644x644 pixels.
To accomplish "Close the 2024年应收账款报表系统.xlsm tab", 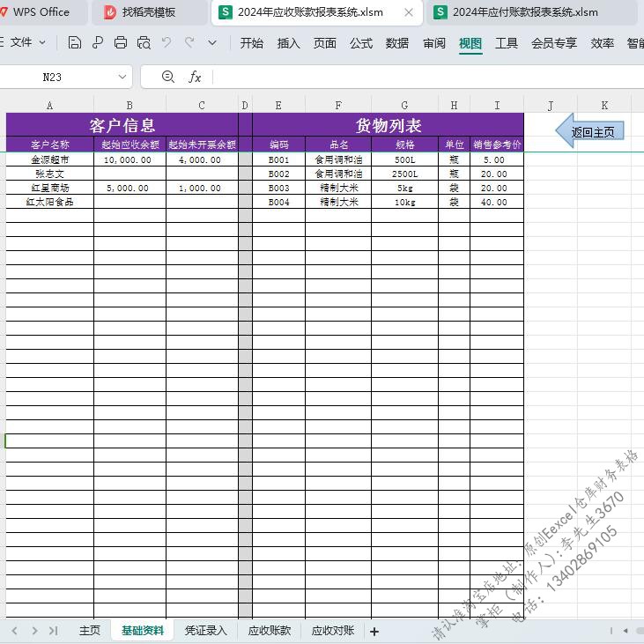I will point(408,12).
